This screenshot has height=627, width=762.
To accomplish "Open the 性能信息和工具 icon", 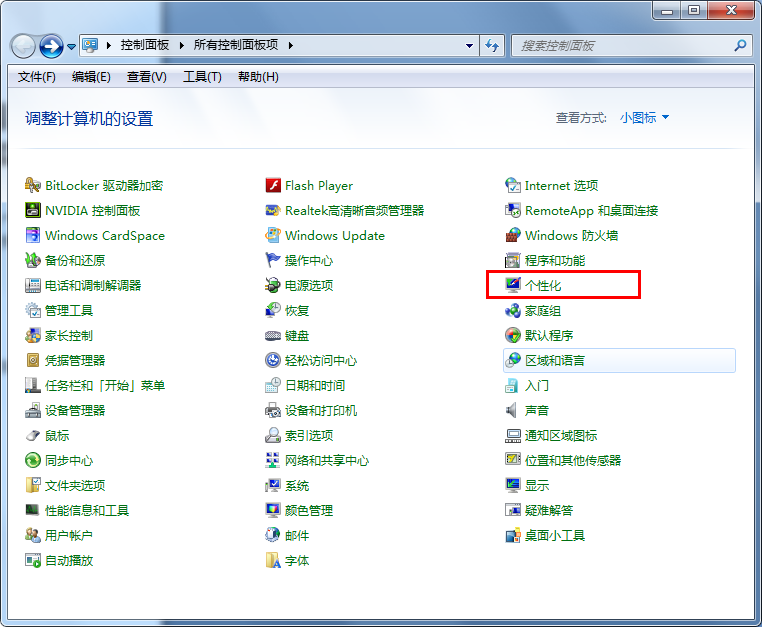I will (x=33, y=510).
